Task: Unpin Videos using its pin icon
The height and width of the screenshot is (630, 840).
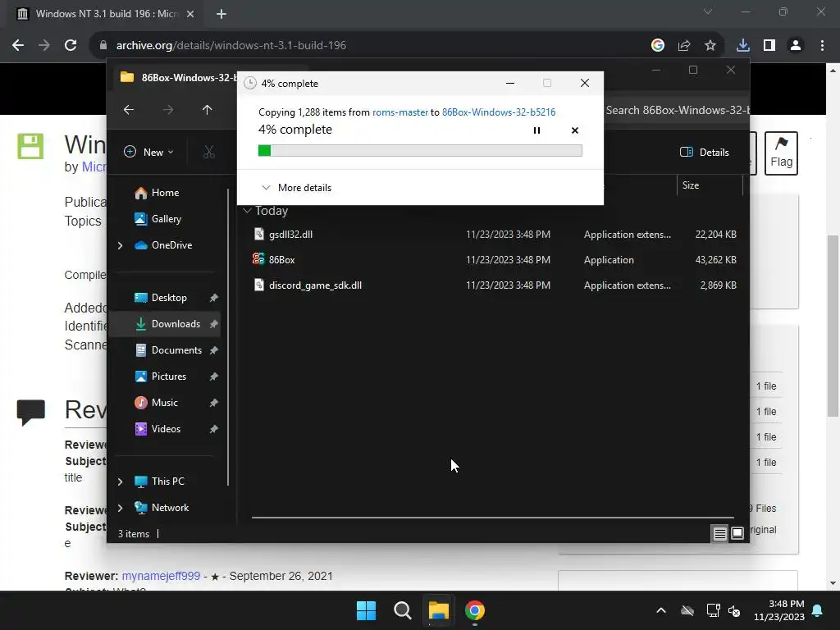Action: 214,429
